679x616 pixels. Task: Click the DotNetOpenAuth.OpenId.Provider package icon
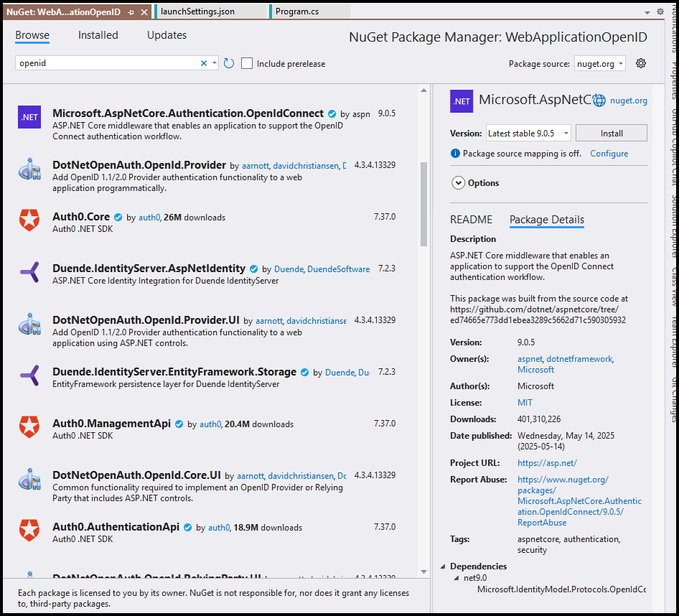[x=29, y=169]
